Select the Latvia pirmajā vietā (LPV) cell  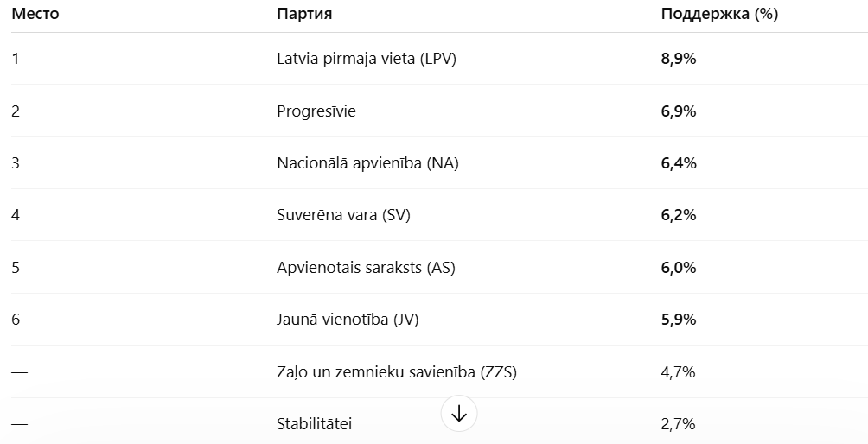(367, 59)
